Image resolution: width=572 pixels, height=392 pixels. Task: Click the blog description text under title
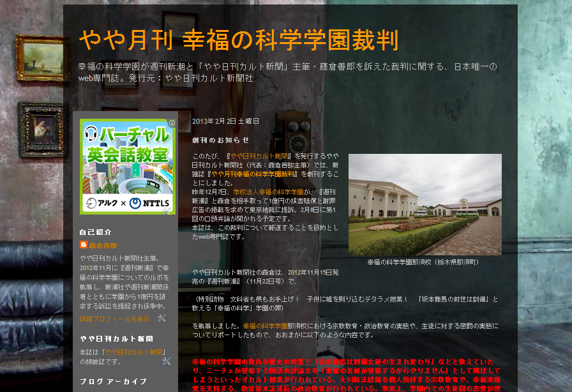click(288, 72)
